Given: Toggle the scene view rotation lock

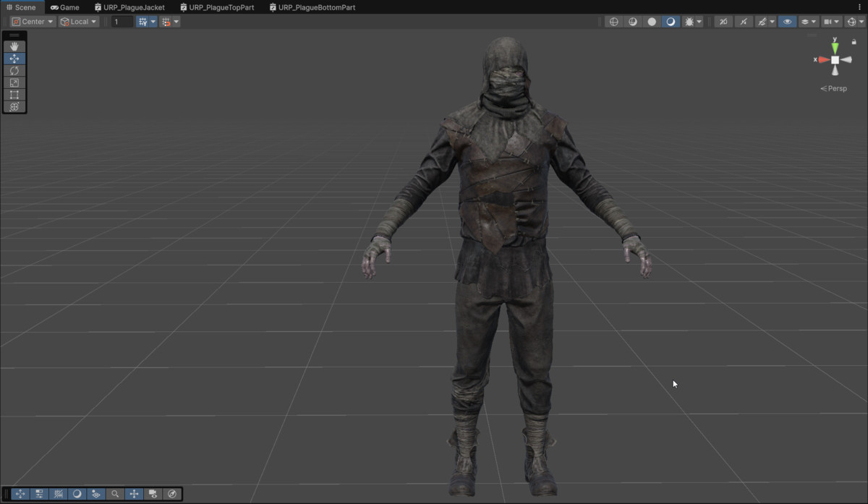Looking at the screenshot, I should pos(854,42).
